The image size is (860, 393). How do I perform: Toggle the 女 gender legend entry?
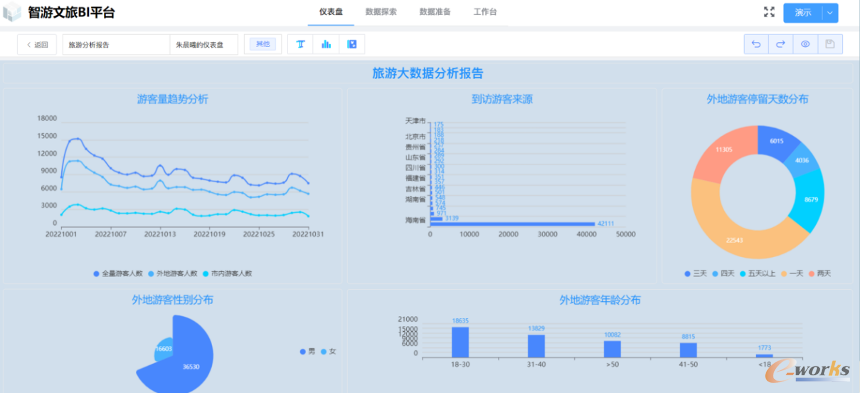pyautogui.click(x=328, y=351)
